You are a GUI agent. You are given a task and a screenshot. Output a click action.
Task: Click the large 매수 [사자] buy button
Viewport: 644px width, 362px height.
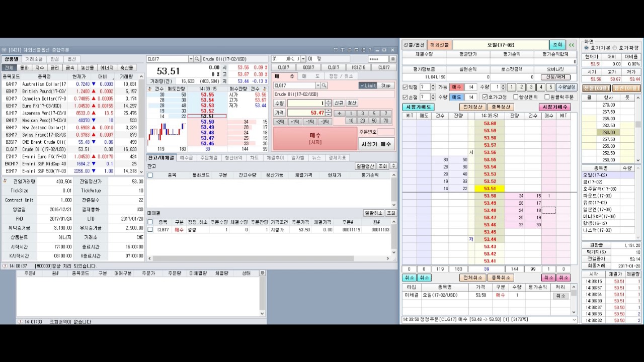click(315, 138)
